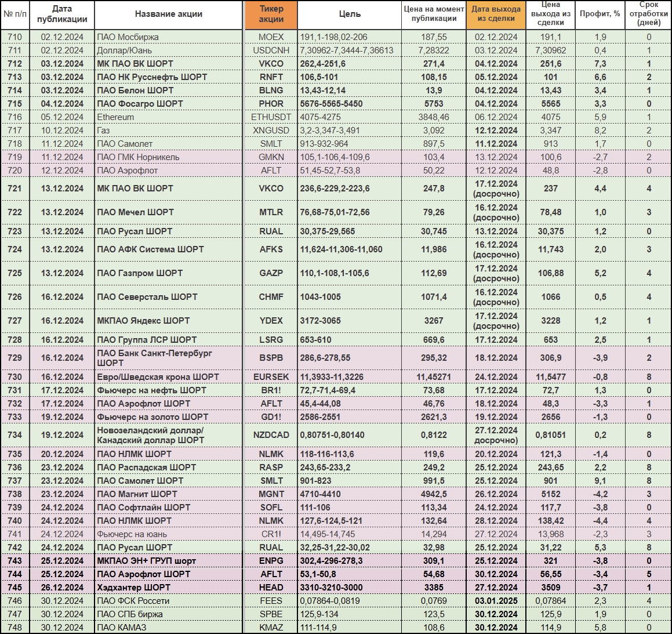The height and width of the screenshot is (634, 672).
Task: Click the "МКПАО Яндекс ШОРТ" name cell
Action: pos(168,321)
